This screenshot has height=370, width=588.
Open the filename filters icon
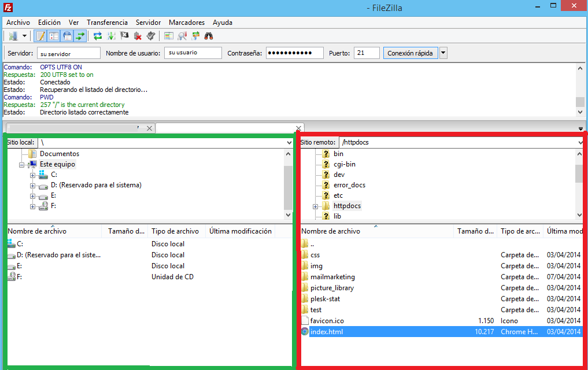[182, 36]
